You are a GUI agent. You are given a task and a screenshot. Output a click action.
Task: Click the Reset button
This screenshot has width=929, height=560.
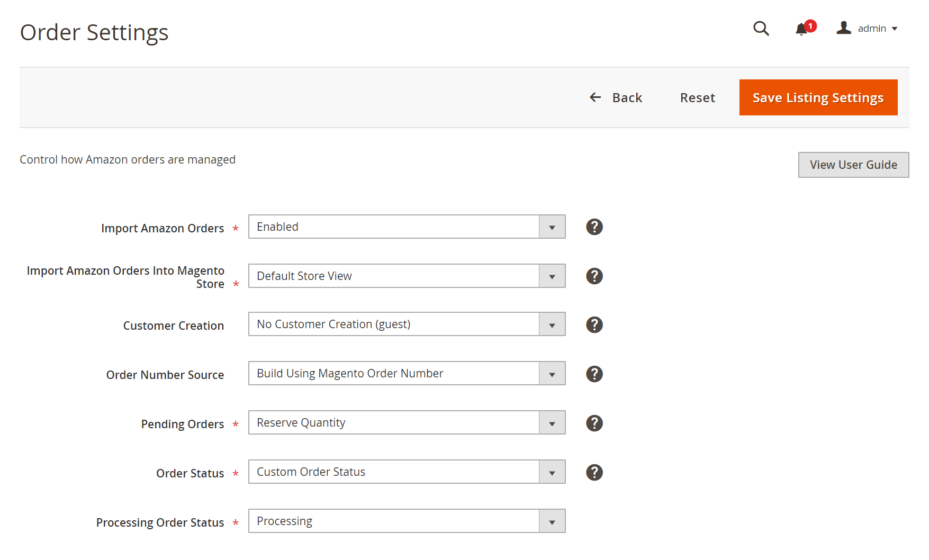tap(697, 97)
